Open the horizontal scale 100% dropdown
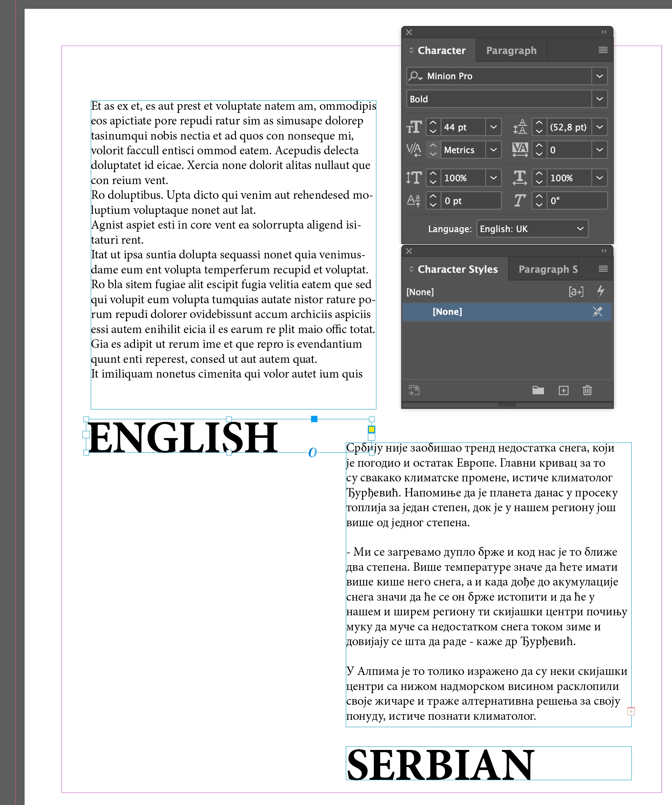This screenshot has height=805, width=672. click(x=599, y=177)
